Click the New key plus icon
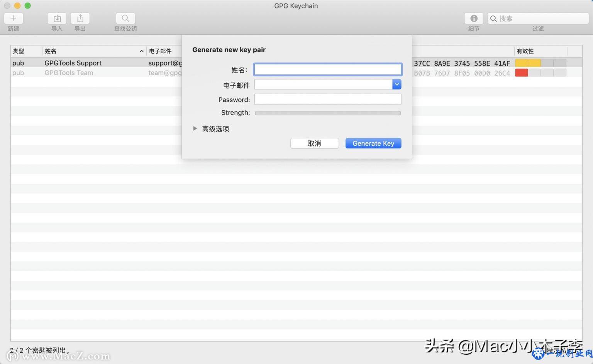 point(14,18)
